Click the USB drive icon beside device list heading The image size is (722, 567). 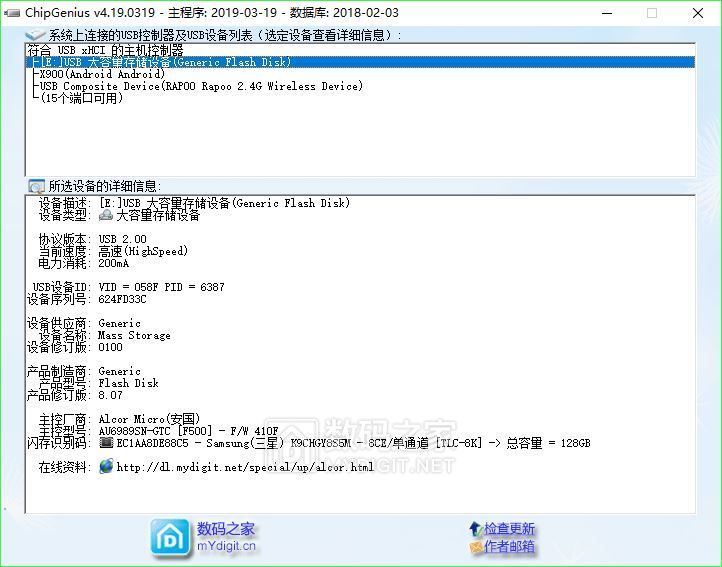point(35,35)
